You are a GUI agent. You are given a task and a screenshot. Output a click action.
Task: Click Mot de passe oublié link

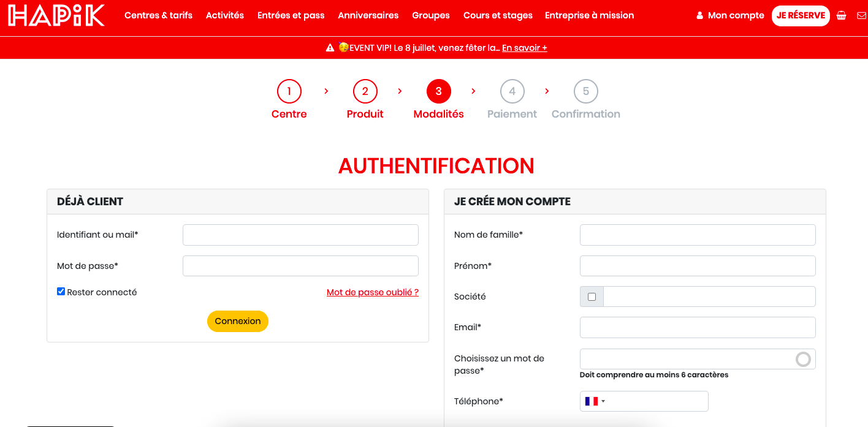[373, 292]
